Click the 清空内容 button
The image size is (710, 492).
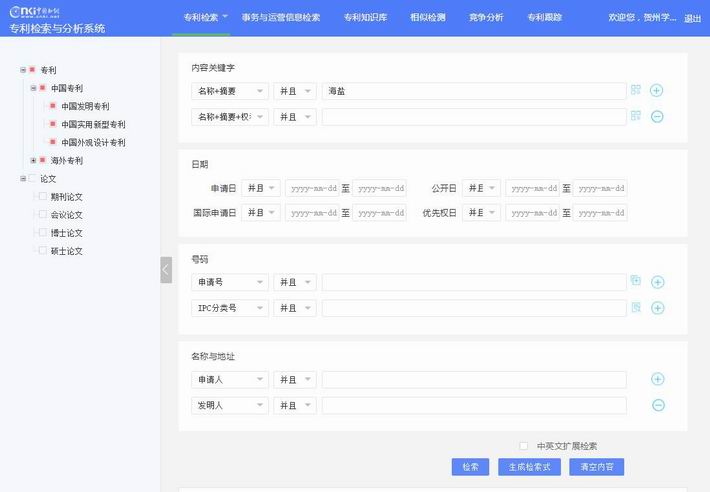596,467
